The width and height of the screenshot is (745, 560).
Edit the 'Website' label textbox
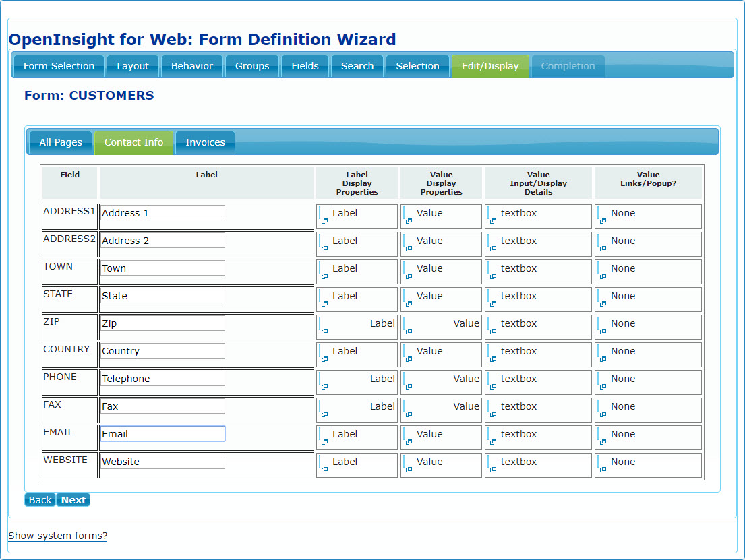point(162,461)
